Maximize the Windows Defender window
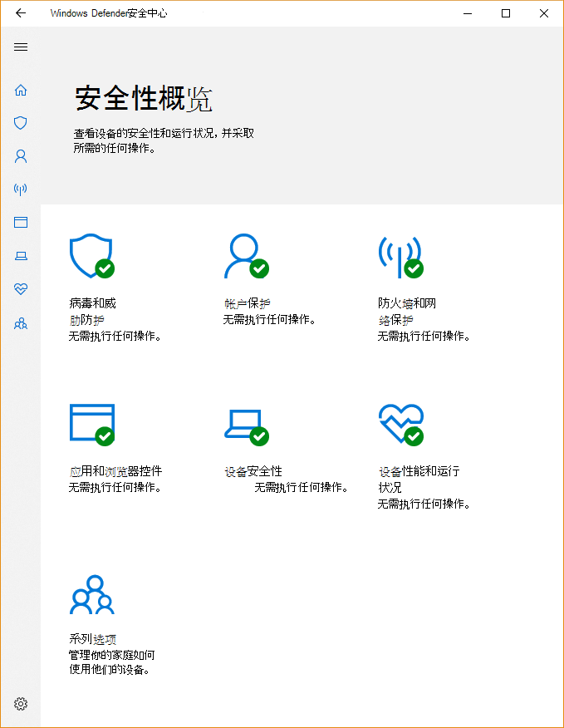564x728 pixels. (x=506, y=13)
